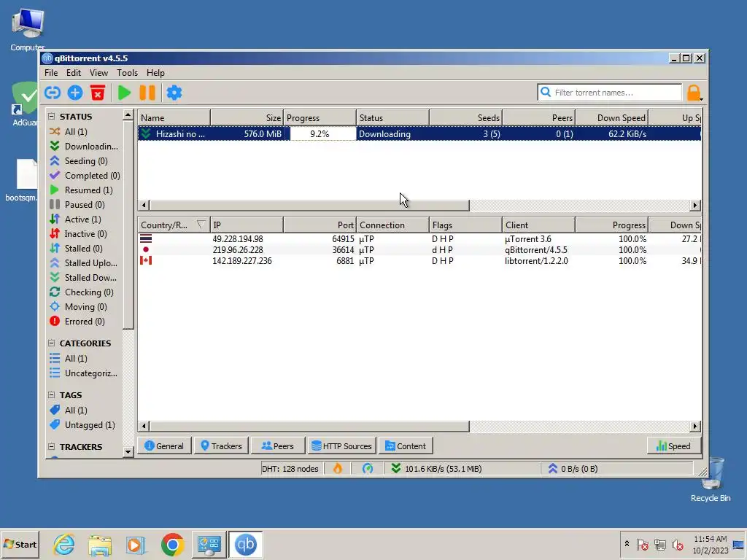747x560 pixels.
Task: Click right arrow of peers list scrollbar
Action: 695,426
